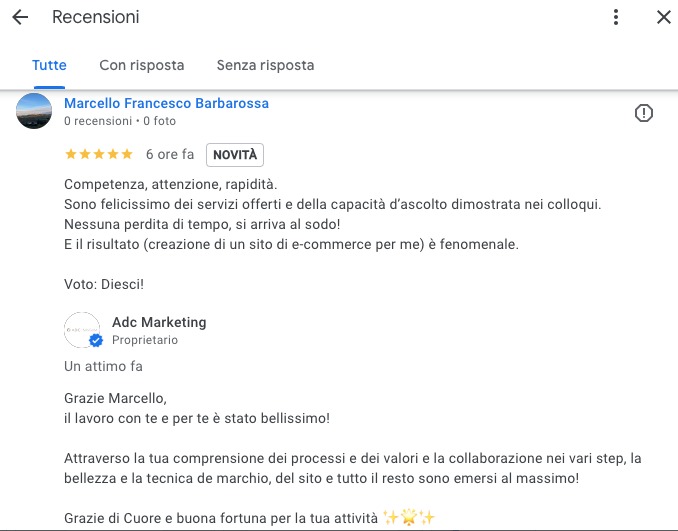Show reviews in Senza risposta tab

click(265, 65)
